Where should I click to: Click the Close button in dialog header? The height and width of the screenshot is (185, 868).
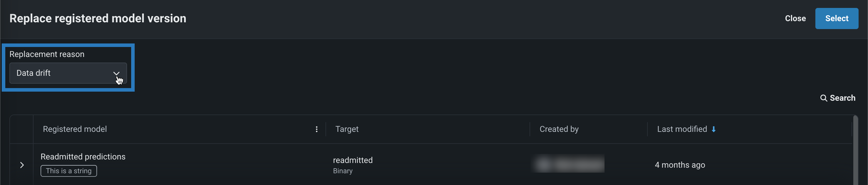[795, 18]
